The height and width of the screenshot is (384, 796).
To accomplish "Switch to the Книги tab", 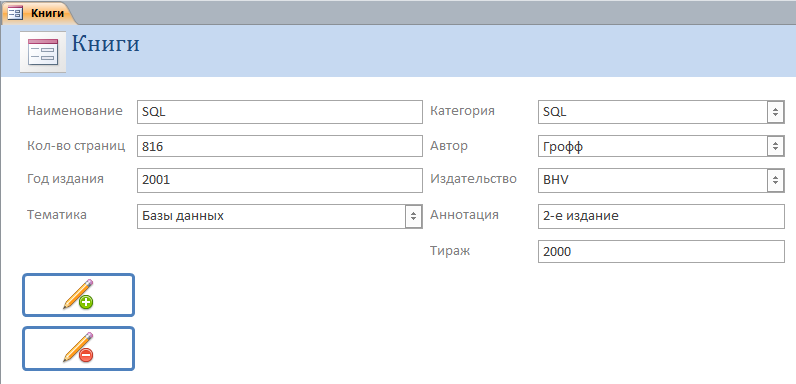I will pyautogui.click(x=39, y=13).
